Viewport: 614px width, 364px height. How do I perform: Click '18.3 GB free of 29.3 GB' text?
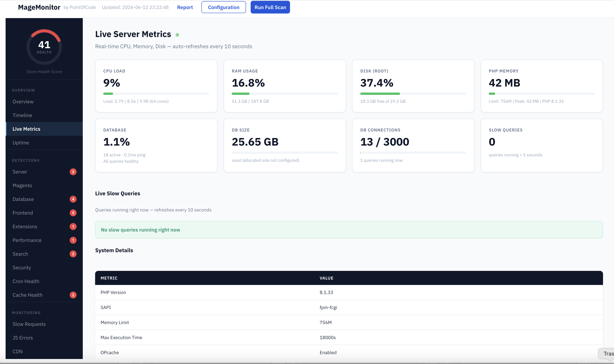pos(383,101)
